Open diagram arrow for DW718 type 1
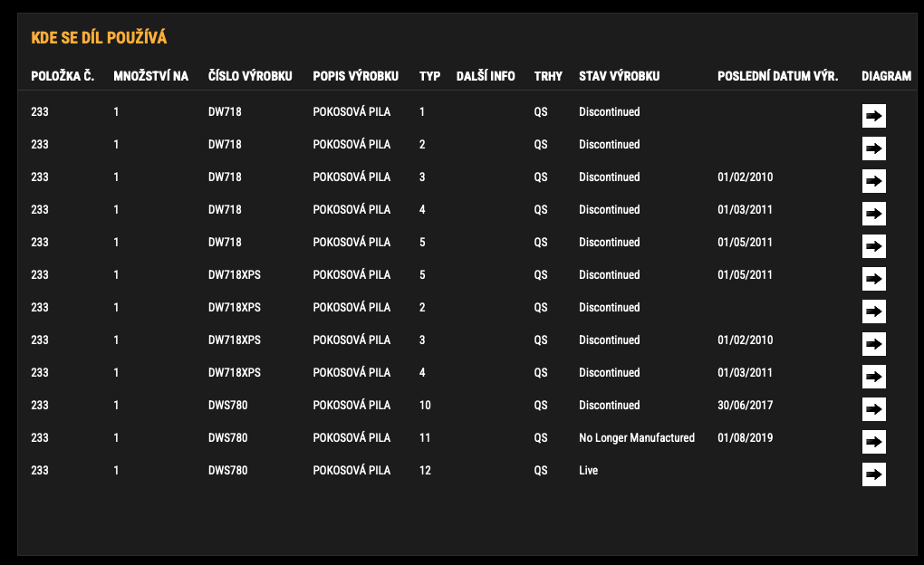The height and width of the screenshot is (565, 924). point(874,116)
